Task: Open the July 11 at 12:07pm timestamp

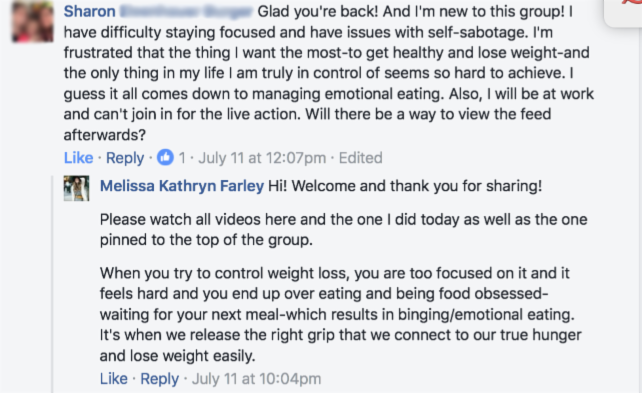Action: pyautogui.click(x=262, y=158)
